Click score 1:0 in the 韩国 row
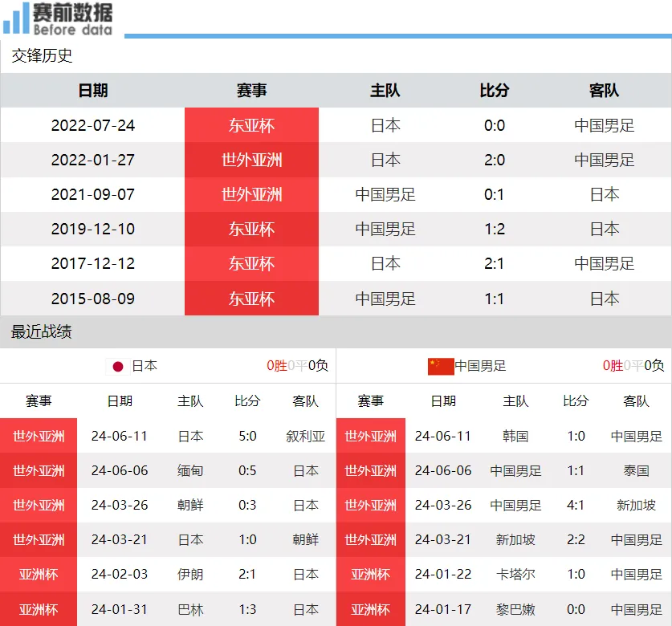This screenshot has width=672, height=626. point(576,436)
